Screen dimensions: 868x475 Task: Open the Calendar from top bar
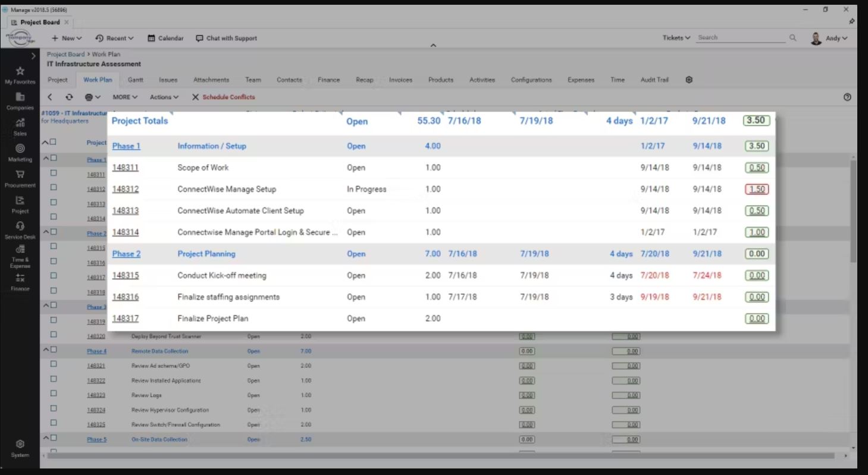tap(165, 38)
